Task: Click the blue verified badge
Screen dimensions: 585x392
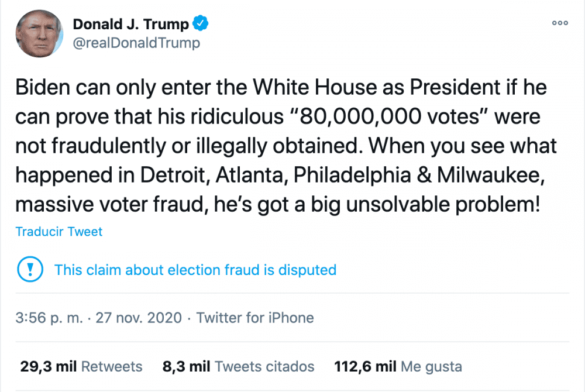Action: (x=201, y=24)
